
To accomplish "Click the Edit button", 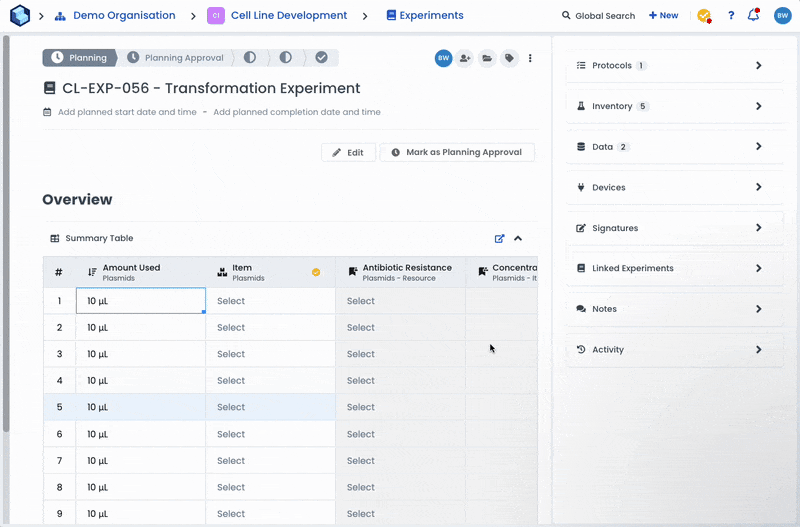I will click(x=348, y=152).
